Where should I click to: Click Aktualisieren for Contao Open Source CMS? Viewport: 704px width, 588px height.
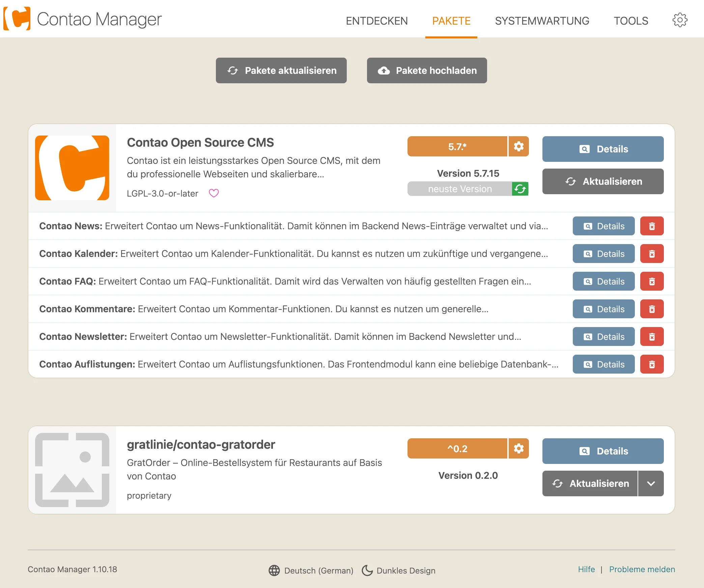603,181
